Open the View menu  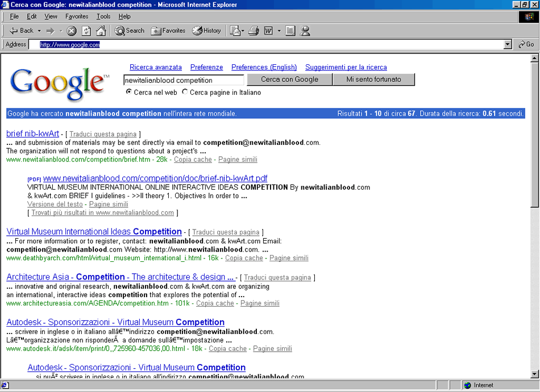[51, 16]
